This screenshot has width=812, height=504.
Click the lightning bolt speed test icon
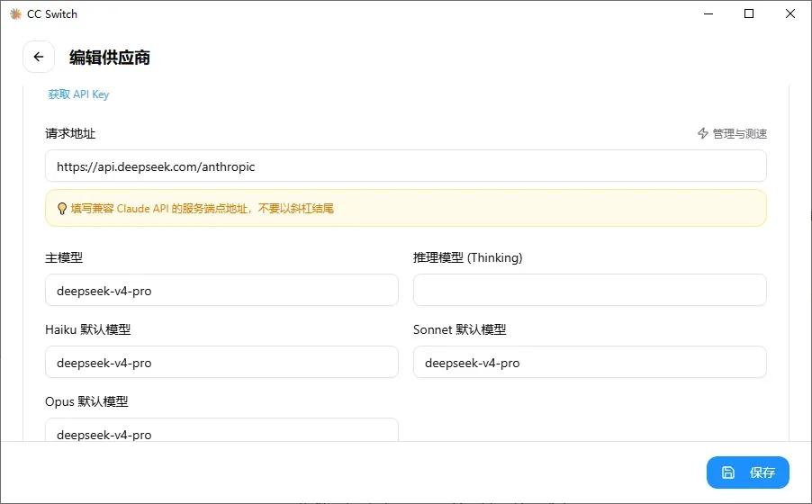tap(703, 133)
